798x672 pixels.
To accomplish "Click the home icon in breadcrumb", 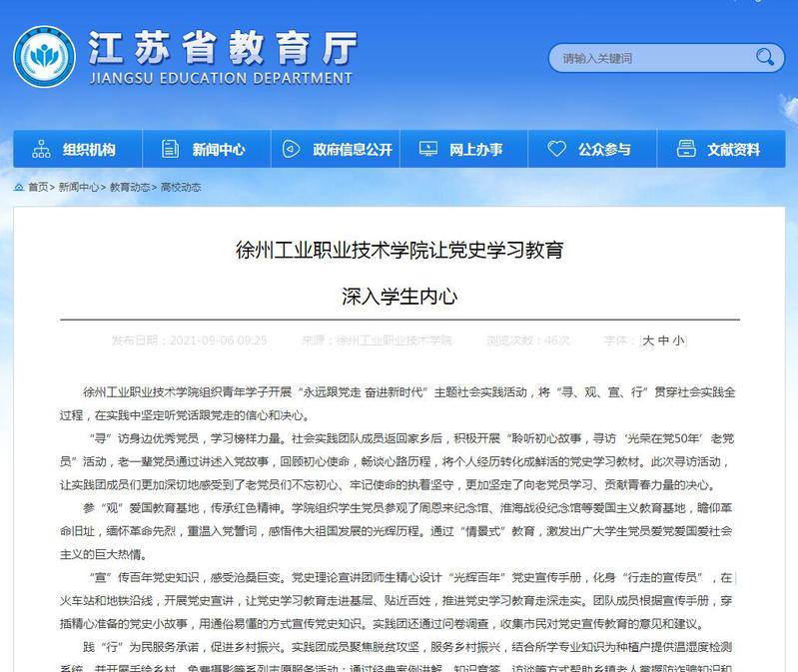I will click(x=19, y=187).
